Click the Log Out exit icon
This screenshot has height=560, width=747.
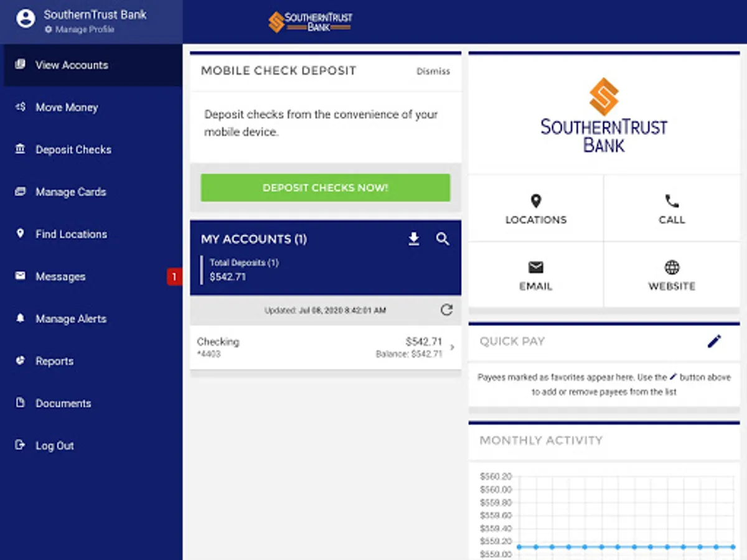point(21,445)
